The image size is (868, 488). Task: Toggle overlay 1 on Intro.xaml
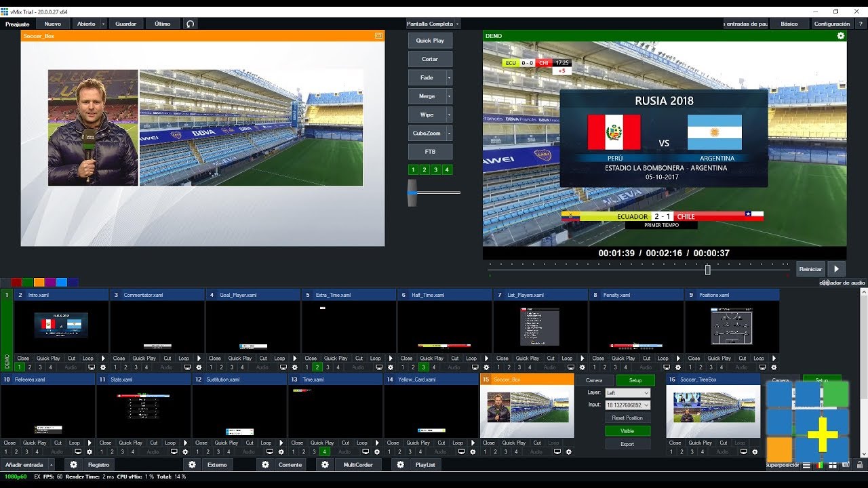coord(19,367)
